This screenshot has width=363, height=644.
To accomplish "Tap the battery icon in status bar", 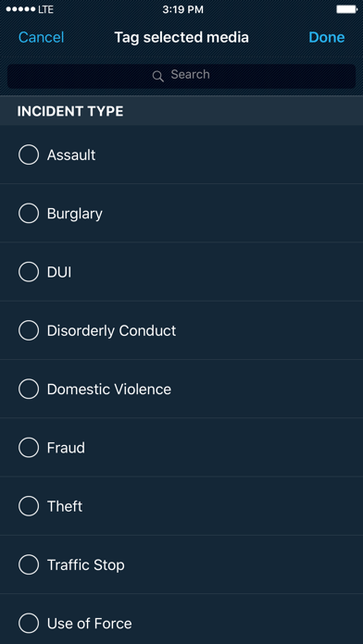I will click(346, 9).
